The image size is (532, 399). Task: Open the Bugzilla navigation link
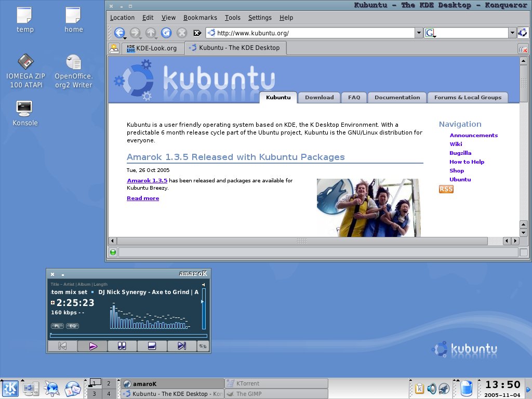460,153
